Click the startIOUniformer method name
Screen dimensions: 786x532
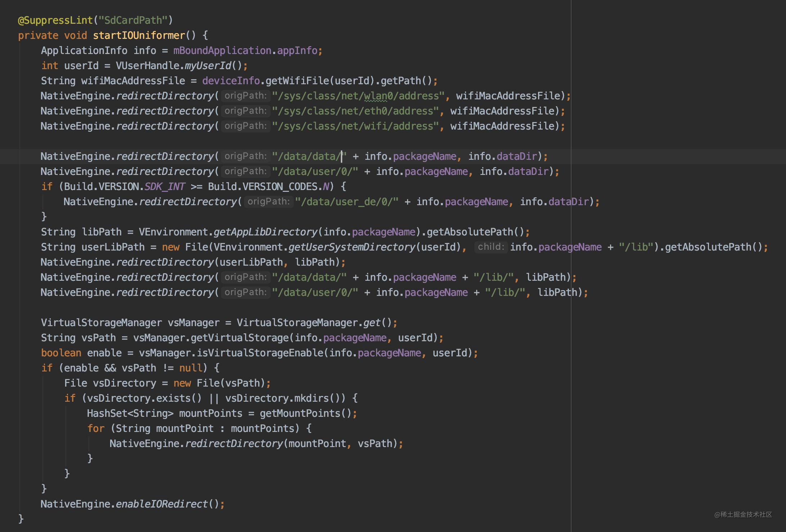pos(139,35)
